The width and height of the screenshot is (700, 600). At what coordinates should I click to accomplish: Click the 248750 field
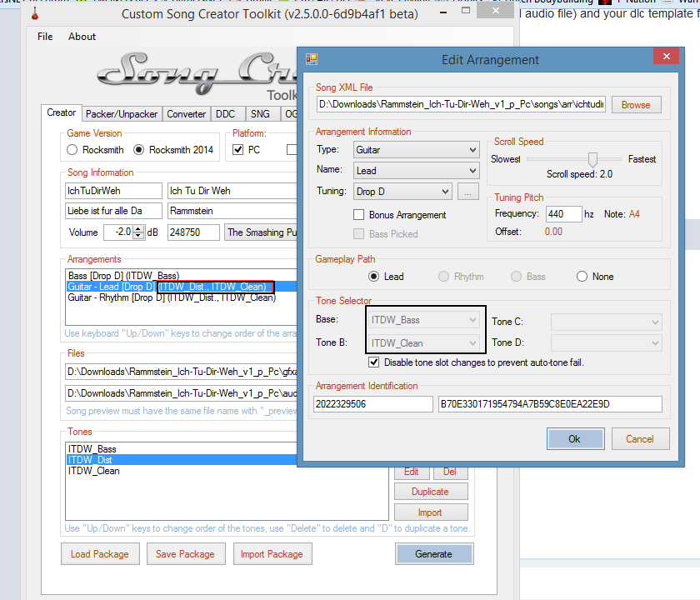[193, 232]
